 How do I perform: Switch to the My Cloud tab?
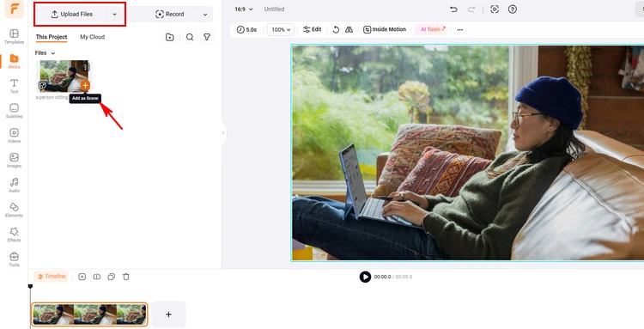pos(93,37)
